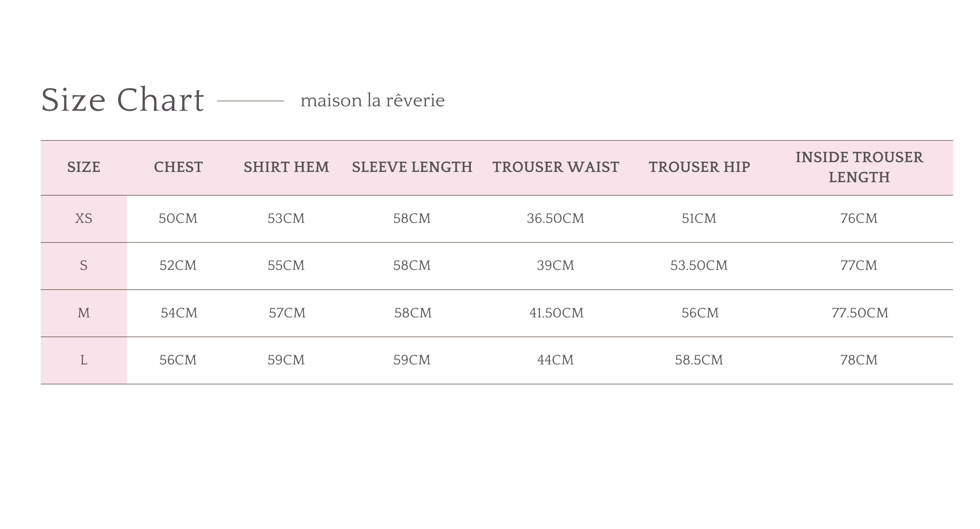Select the 44CM trouser waist cell
Screen dimensions: 980x529
(556, 361)
